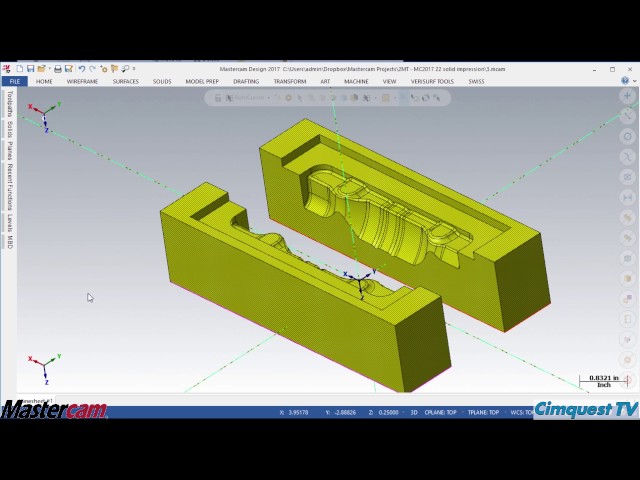Open the SWISS ribbon tab

476,81
